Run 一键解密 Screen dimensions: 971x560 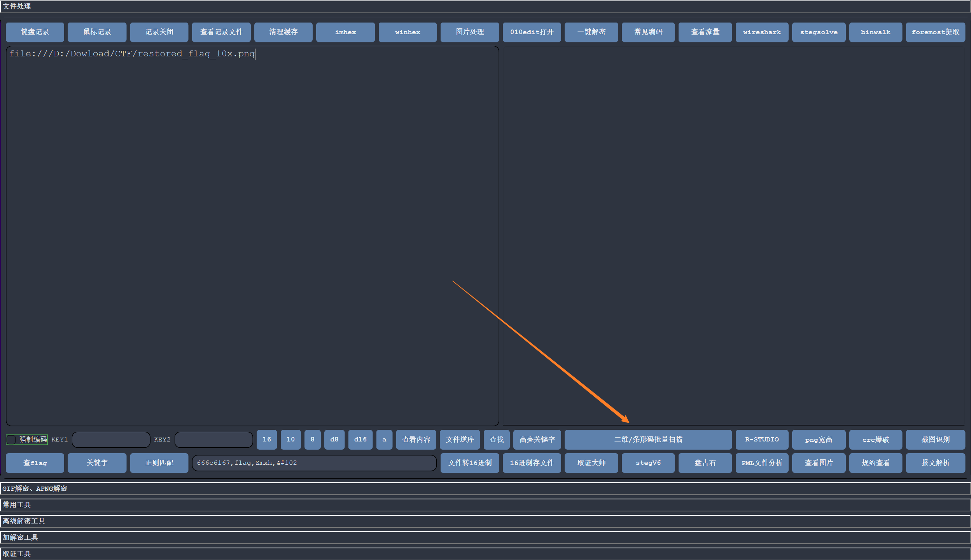pyautogui.click(x=591, y=32)
